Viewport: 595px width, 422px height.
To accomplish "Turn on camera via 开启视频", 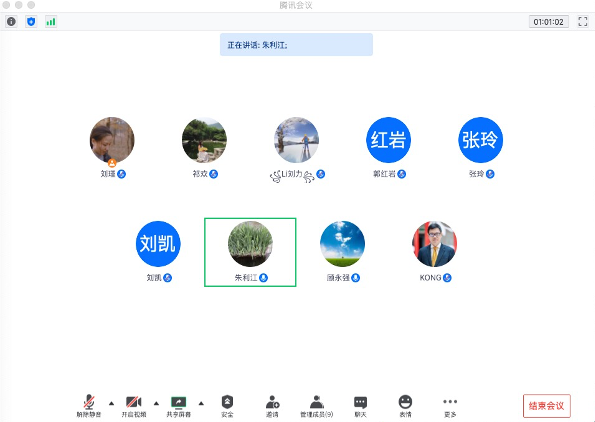I will point(134,406).
